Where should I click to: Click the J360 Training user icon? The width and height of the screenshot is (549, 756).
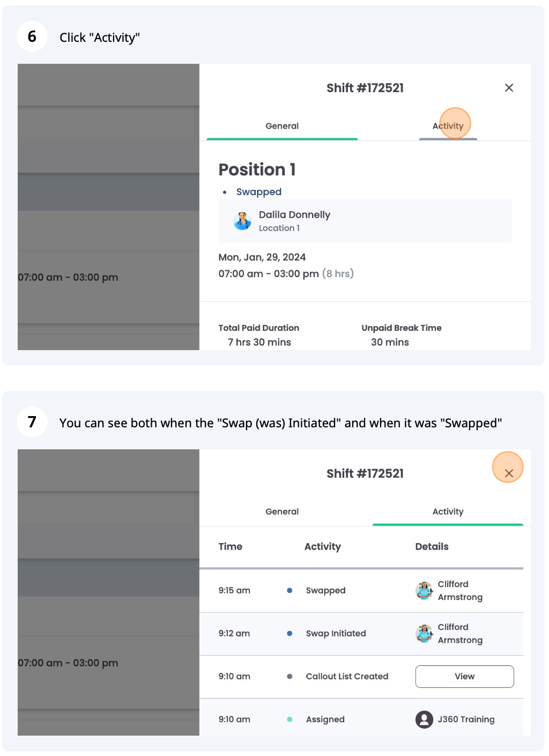pos(424,719)
